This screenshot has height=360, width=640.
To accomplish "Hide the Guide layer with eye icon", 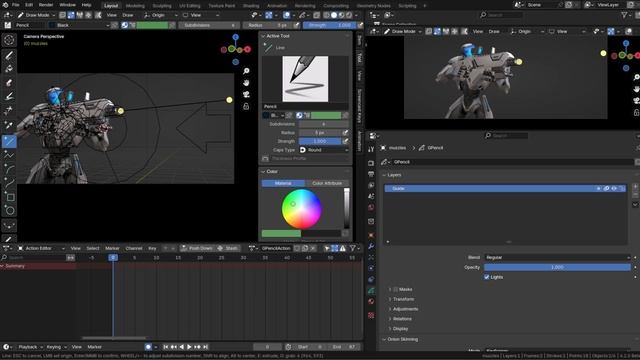I will pos(614,189).
